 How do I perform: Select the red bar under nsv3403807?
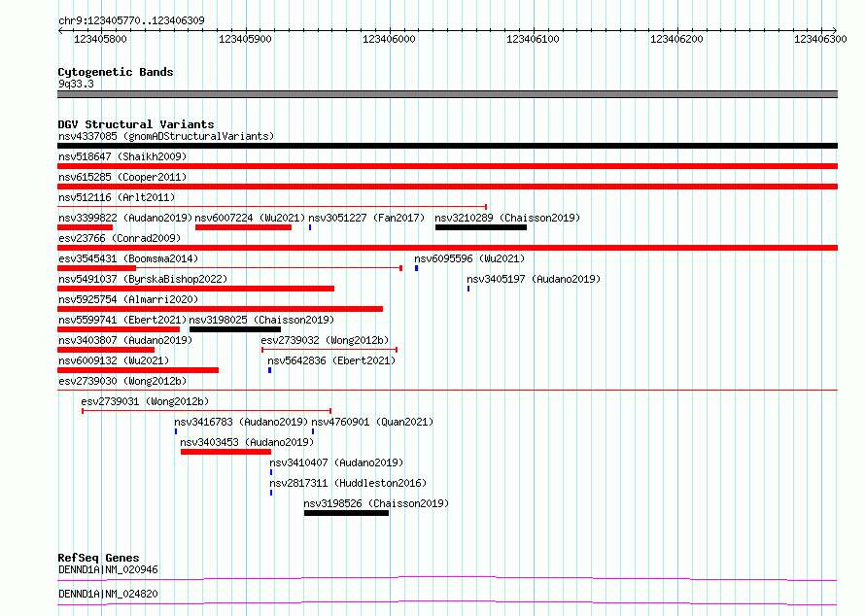[x=106, y=350]
